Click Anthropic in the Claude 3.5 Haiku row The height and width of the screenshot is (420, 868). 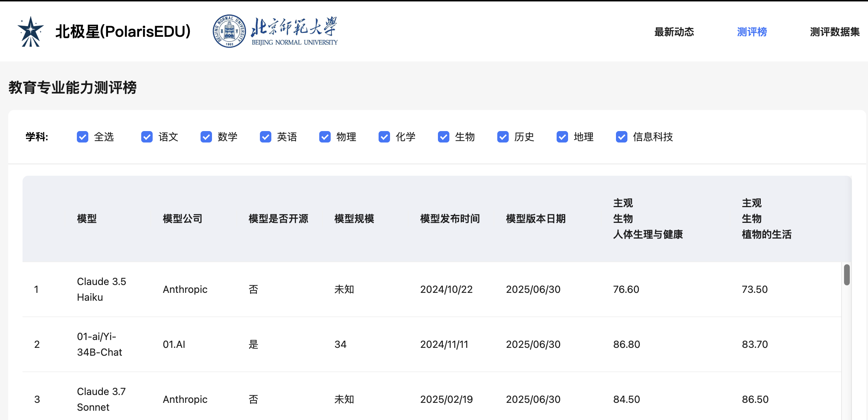point(185,289)
